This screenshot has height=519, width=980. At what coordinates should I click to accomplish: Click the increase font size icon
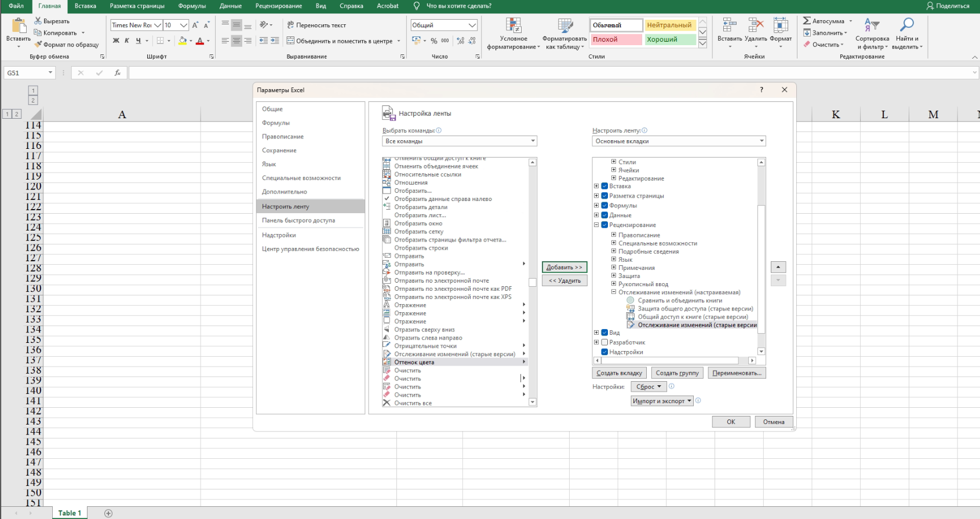[195, 25]
